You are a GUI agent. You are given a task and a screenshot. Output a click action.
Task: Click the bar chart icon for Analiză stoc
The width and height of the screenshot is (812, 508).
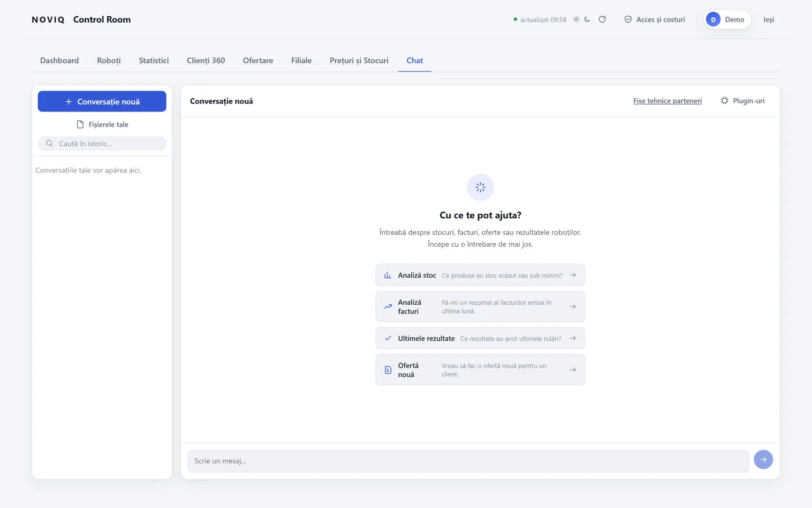pyautogui.click(x=388, y=275)
